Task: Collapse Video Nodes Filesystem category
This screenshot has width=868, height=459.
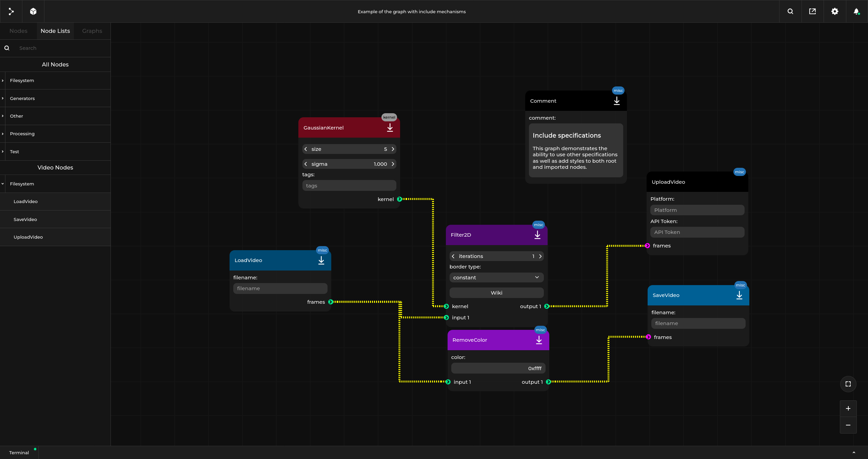Action: coord(3,184)
